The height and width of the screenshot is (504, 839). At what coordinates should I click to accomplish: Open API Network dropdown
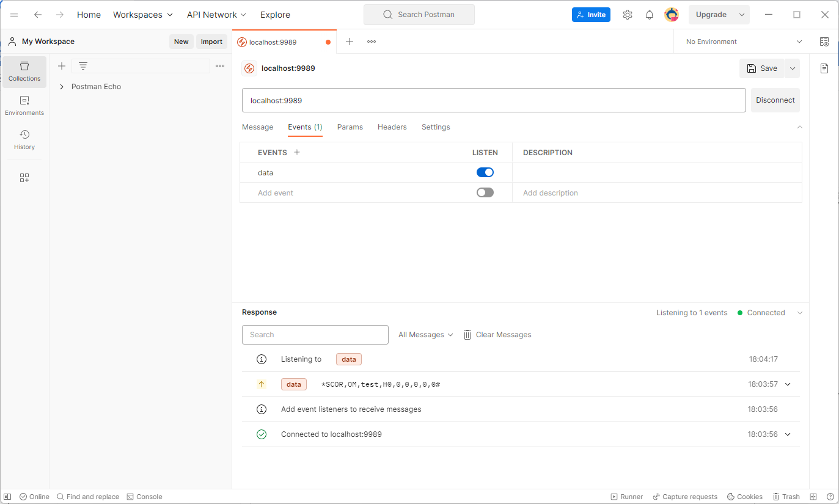[x=216, y=15]
